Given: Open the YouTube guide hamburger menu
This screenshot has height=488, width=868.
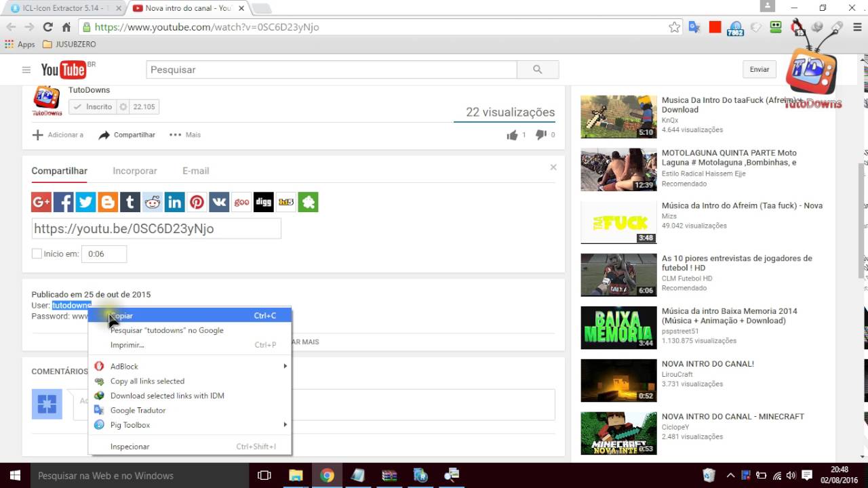Looking at the screenshot, I should (26, 70).
